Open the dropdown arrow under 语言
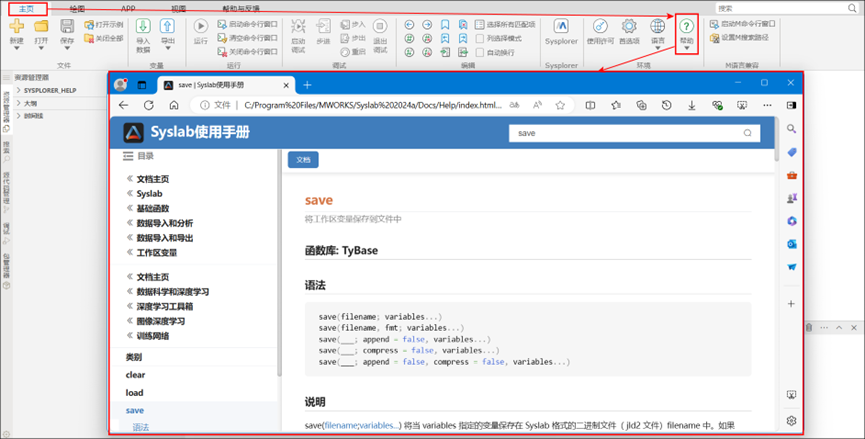 click(x=658, y=49)
